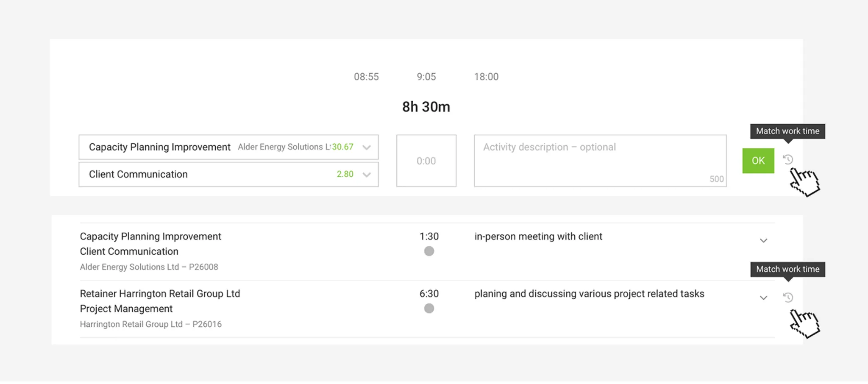
Task: Click 'Harrington Retail Group Ltd – P26016' text
Action: click(x=150, y=324)
